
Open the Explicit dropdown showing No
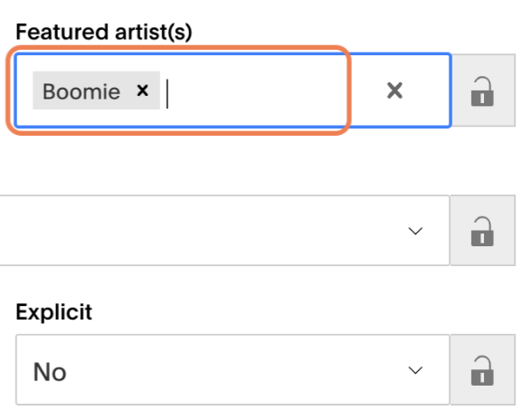coord(233,369)
